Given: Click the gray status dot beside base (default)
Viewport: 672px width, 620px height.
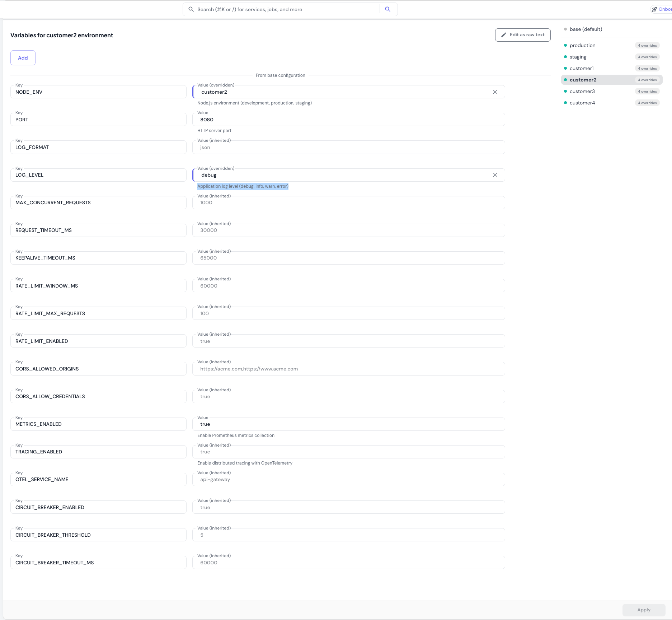Looking at the screenshot, I should tap(565, 29).
